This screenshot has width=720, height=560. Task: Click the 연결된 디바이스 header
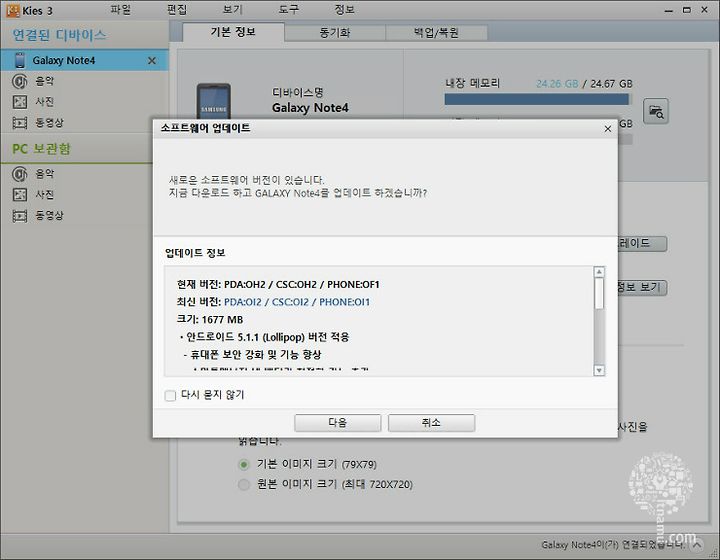(x=59, y=35)
